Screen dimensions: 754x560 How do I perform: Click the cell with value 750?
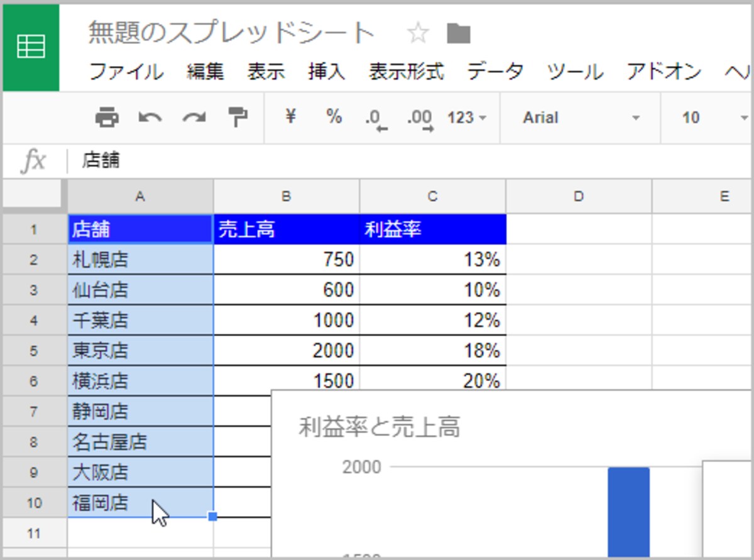[x=287, y=260]
